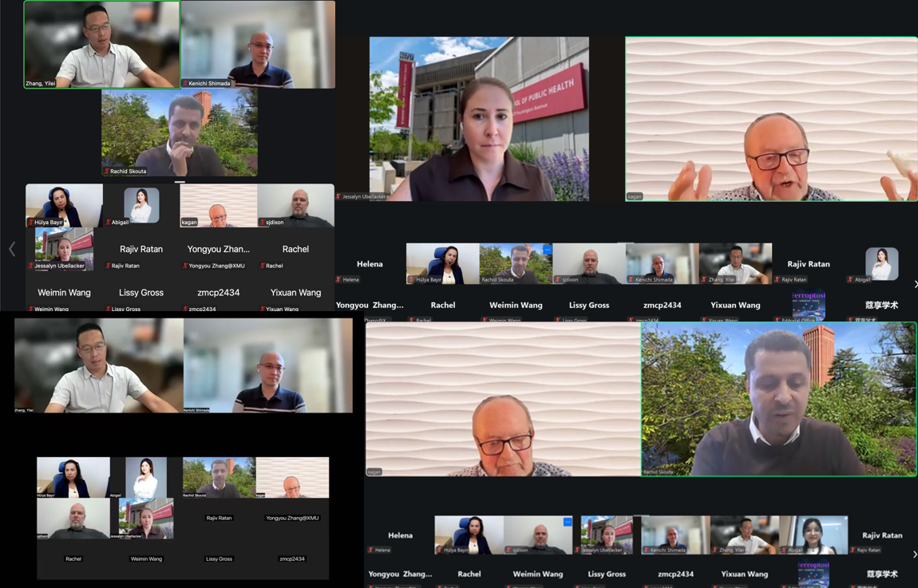Click the muted mic on sjdixon's top-right strip tile
This screenshot has width=918, height=588.
pyautogui.click(x=559, y=280)
